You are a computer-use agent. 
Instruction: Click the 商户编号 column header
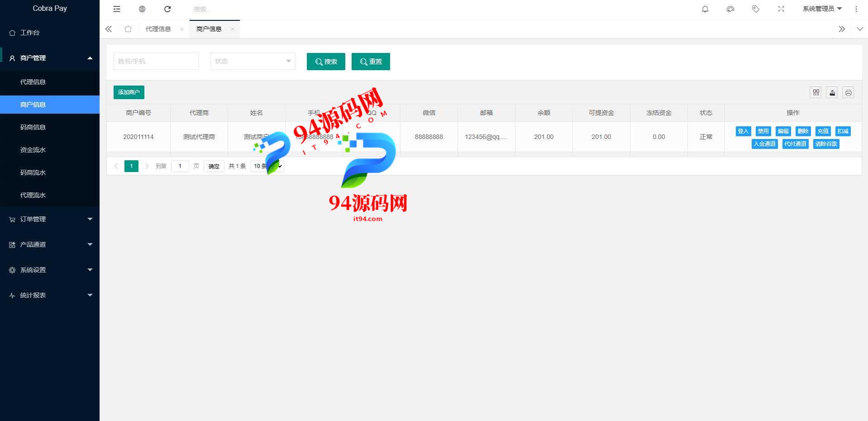138,113
